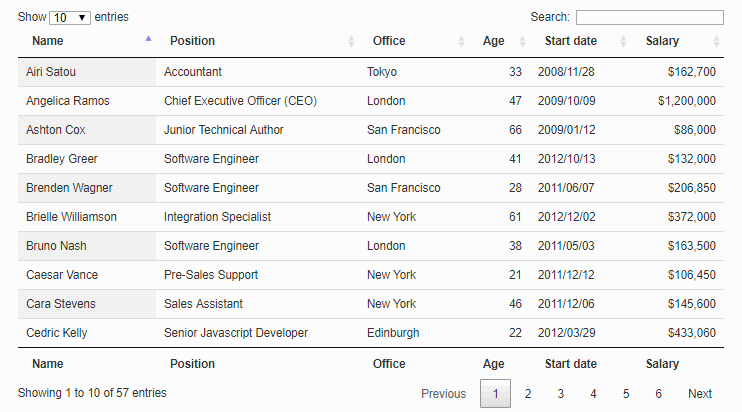Select the Airi Satou name cell
Viewport: 742px width, 412px height.
coord(51,72)
